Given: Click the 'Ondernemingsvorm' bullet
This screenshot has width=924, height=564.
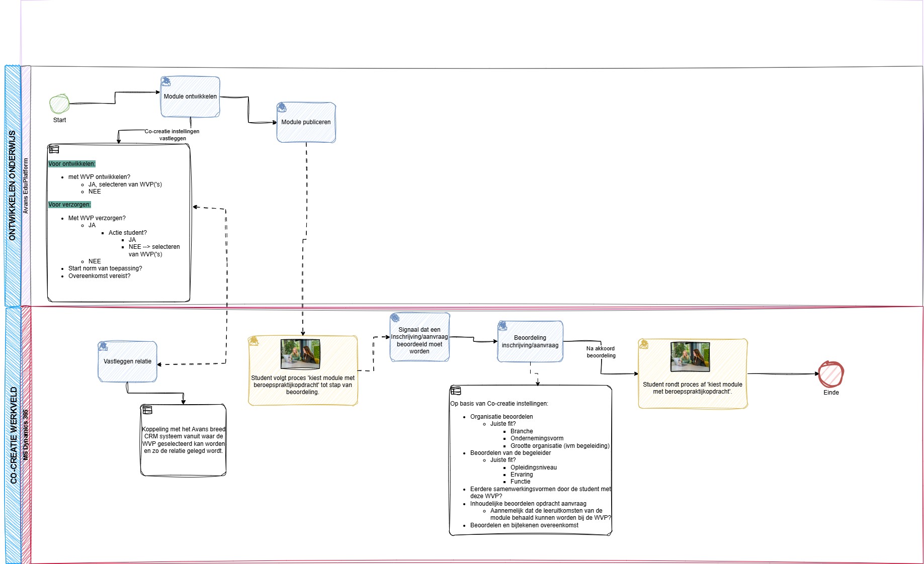Looking at the screenshot, I should [537, 438].
